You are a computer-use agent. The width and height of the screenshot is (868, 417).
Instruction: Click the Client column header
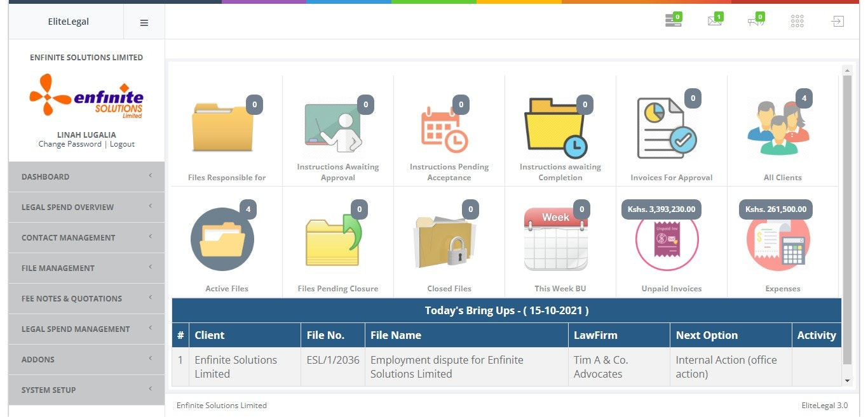click(x=245, y=335)
